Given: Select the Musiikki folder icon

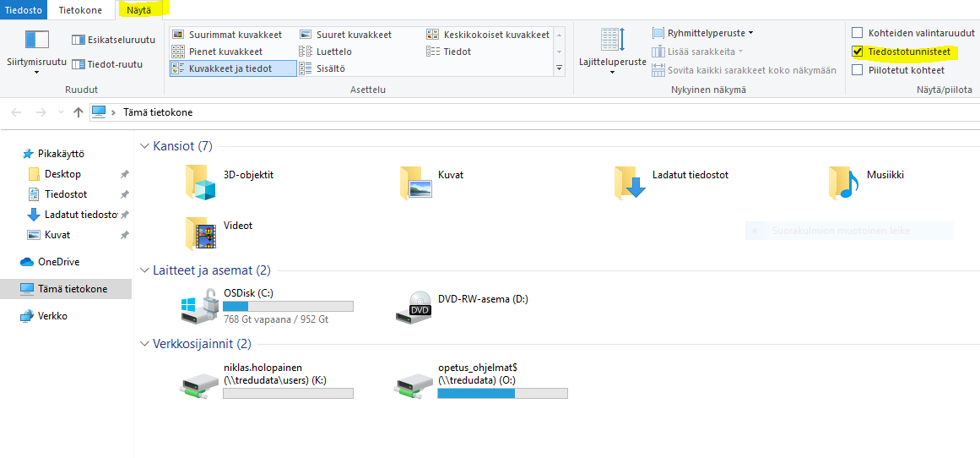Looking at the screenshot, I should (844, 182).
